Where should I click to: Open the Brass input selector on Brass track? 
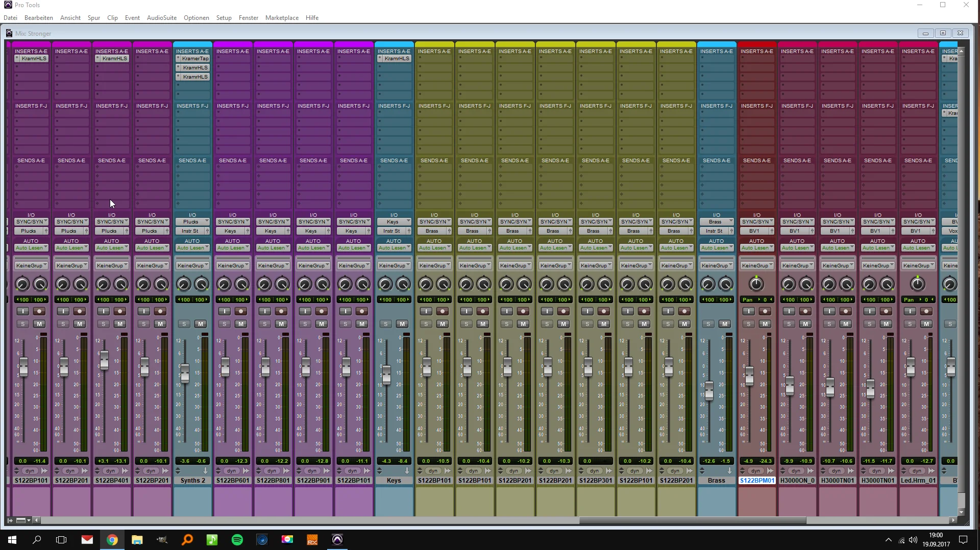coord(717,222)
